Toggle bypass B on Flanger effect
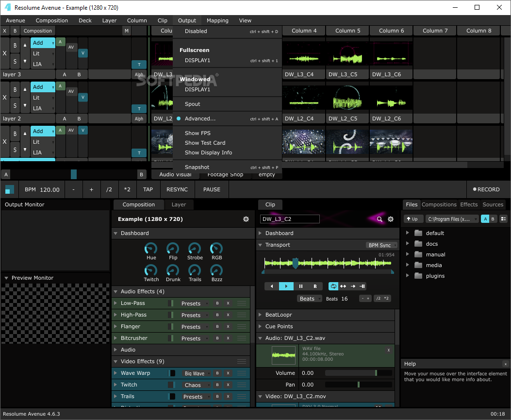This screenshot has width=511, height=420. click(x=217, y=327)
